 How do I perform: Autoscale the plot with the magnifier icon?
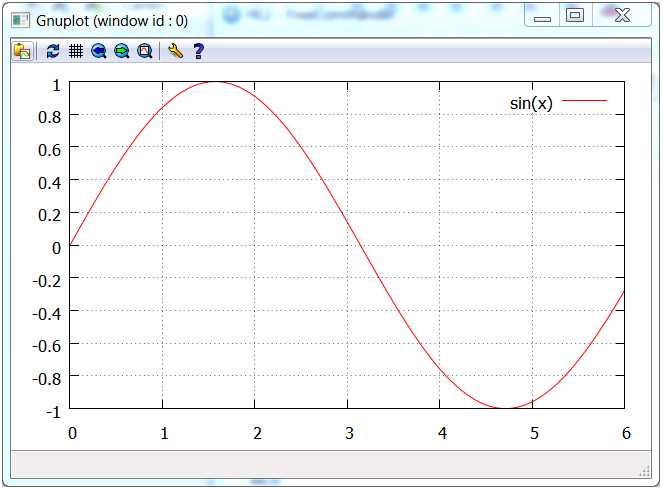145,51
